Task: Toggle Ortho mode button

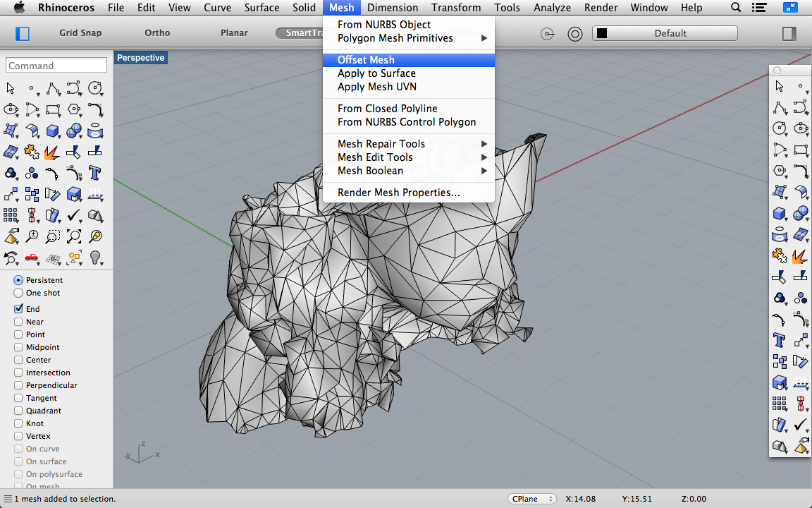Action: [x=157, y=32]
